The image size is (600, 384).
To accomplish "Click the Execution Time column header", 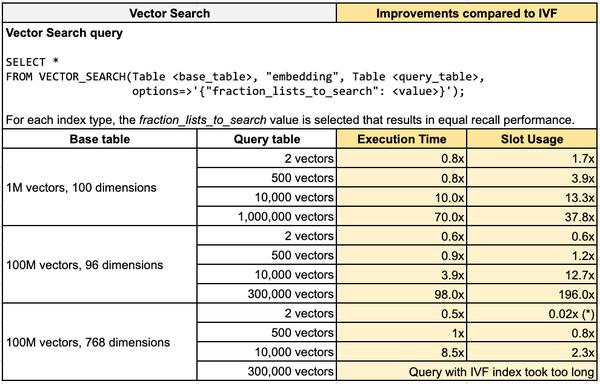I will [x=401, y=139].
